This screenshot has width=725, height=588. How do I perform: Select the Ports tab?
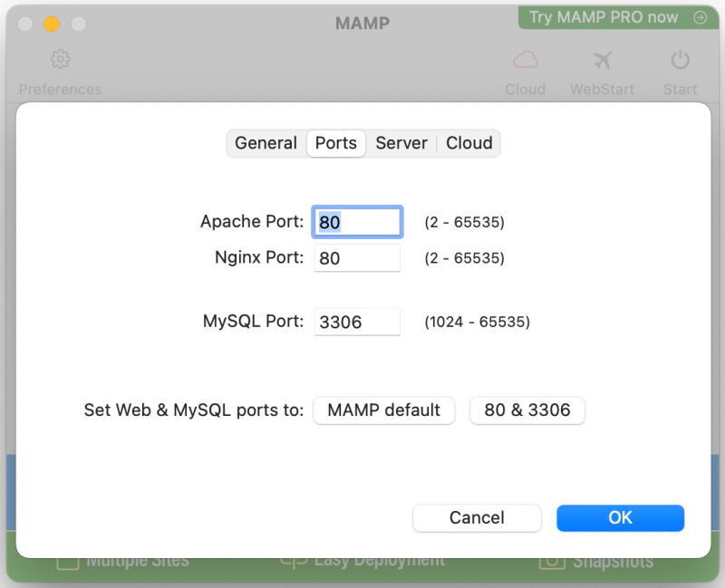point(335,143)
